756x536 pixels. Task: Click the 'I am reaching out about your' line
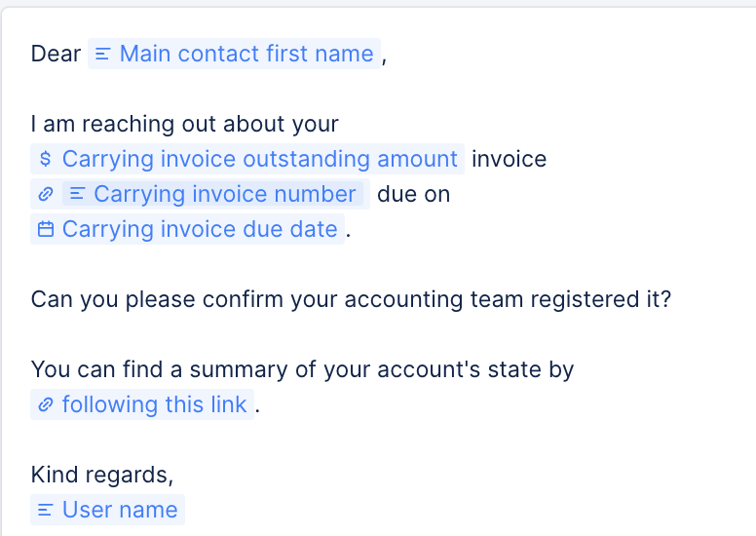185,125
